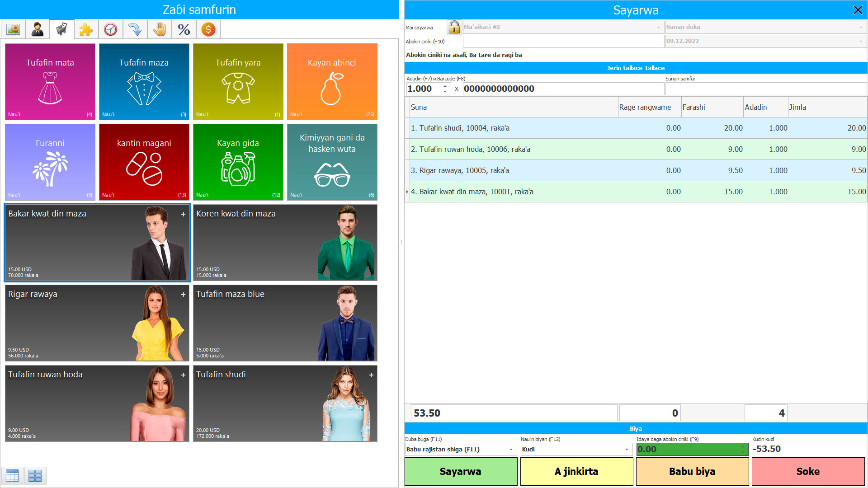Image resolution: width=868 pixels, height=488 pixels.
Task: Select the hand stop tab icon
Action: pos(159,30)
